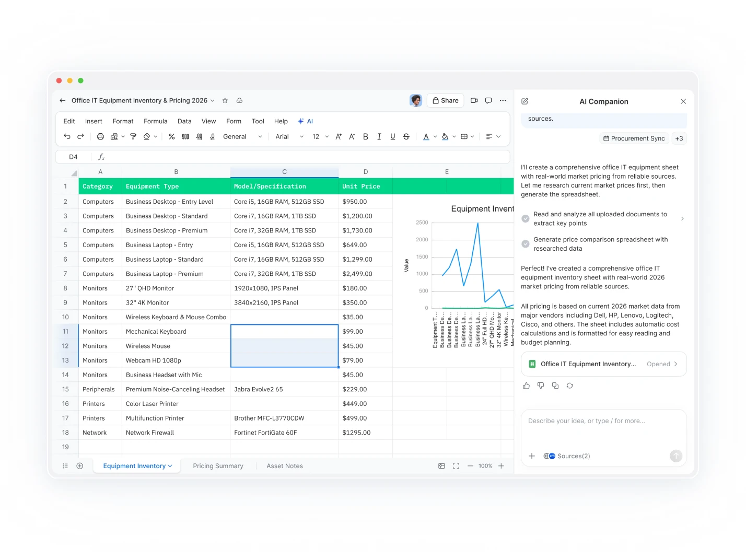
Task: Give a thumbs up to the AI response
Action: point(526,386)
